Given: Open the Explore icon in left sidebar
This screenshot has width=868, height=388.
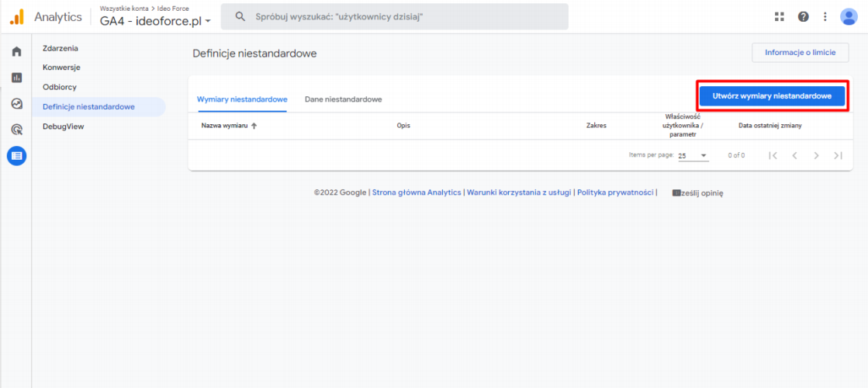Looking at the screenshot, I should point(16,104).
